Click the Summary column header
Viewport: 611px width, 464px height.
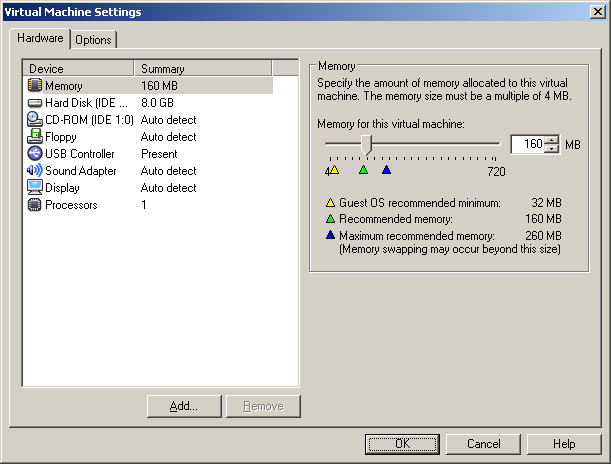(203, 68)
